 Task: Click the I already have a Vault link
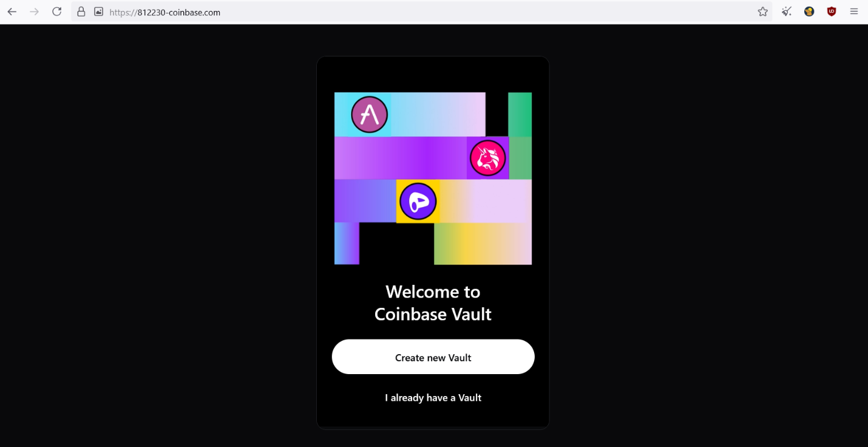click(433, 398)
